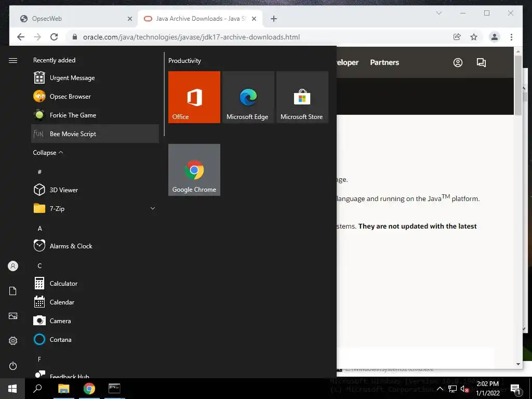
Task: Click Chrome page vertical scrollbar
Action: point(518,85)
